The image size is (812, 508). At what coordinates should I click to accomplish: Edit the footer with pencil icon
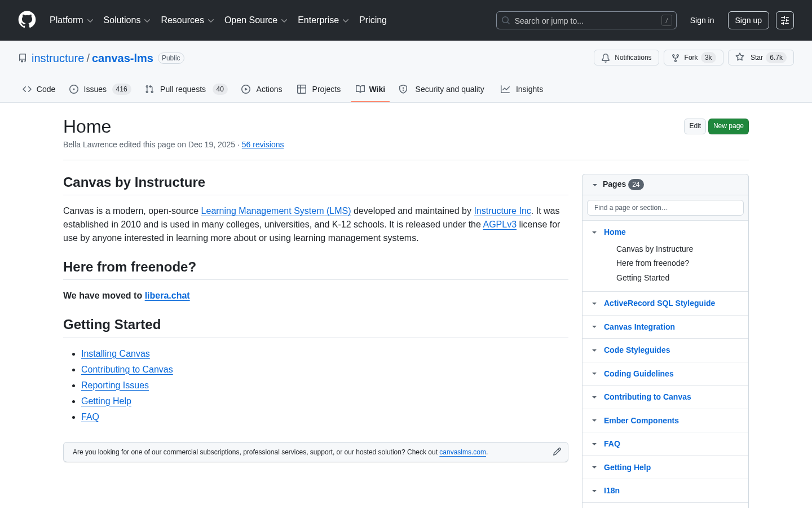click(557, 452)
